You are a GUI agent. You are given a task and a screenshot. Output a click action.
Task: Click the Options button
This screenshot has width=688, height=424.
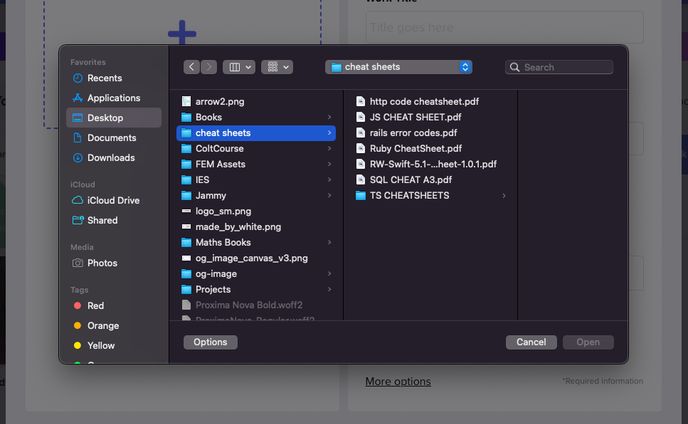[x=210, y=342]
